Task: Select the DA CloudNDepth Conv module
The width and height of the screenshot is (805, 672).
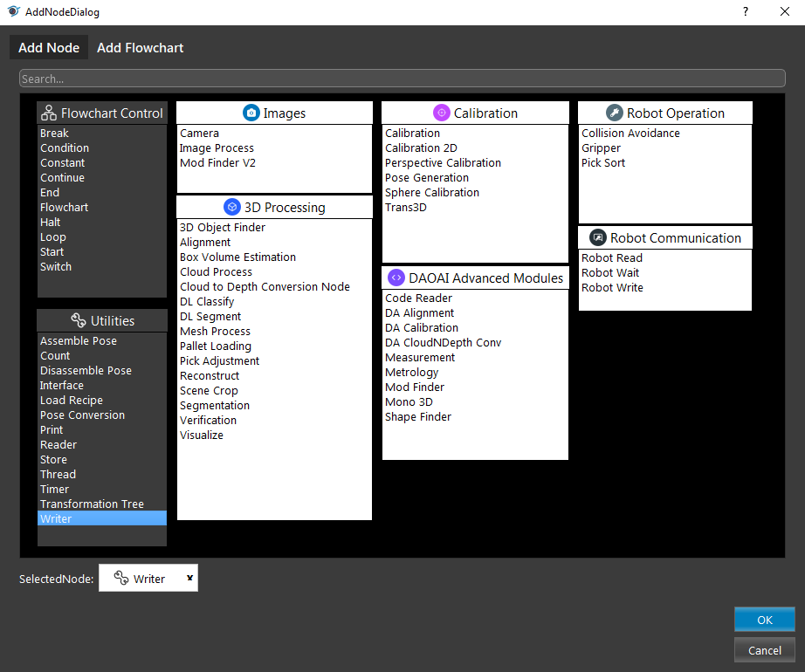Action: pyautogui.click(x=443, y=343)
